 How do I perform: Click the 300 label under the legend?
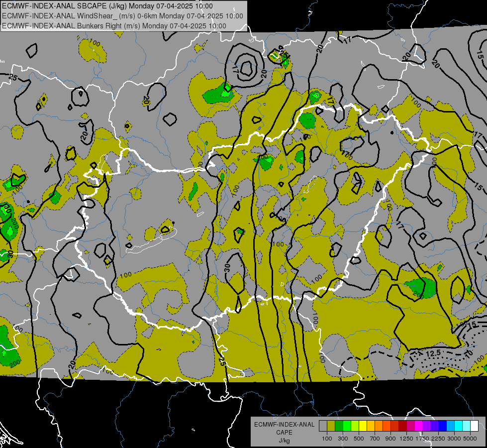coord(343,439)
